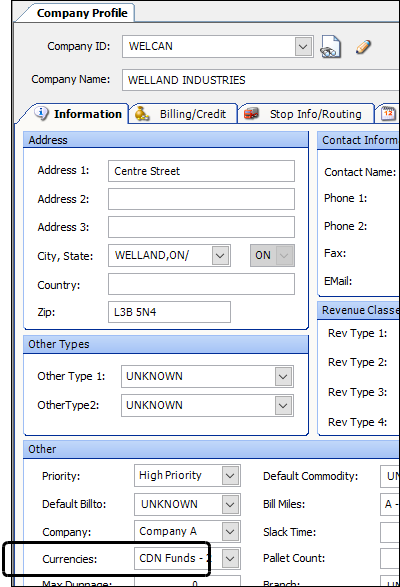Expand the Other Type 1 dropdown
Image resolution: width=400 pixels, height=587 pixels.
point(283,377)
